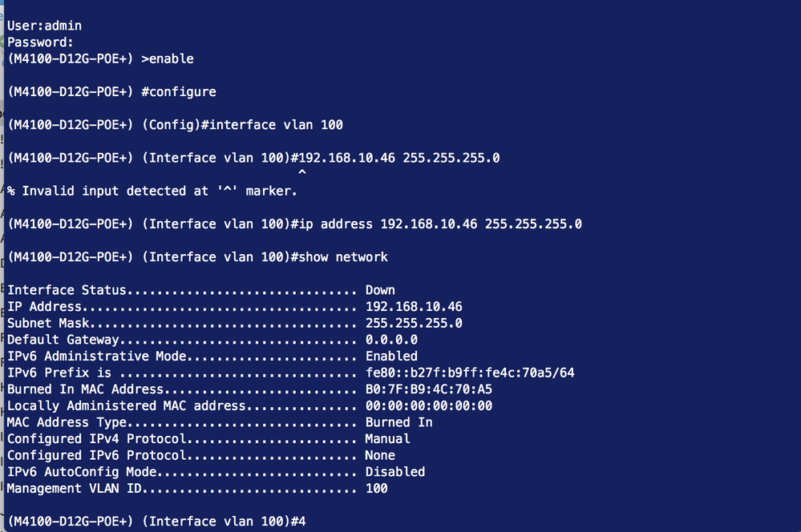
Task: Click the Burned In MAC Address value
Action: (x=428, y=389)
